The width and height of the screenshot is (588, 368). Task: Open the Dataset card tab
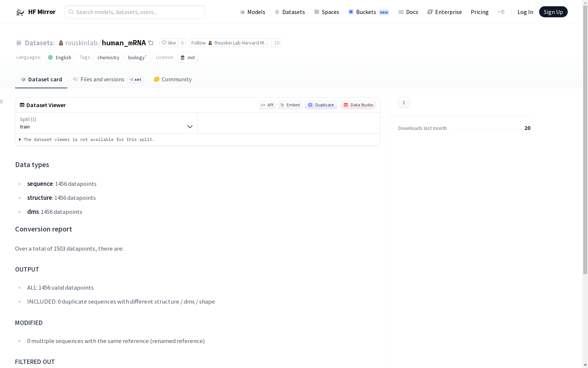click(41, 79)
